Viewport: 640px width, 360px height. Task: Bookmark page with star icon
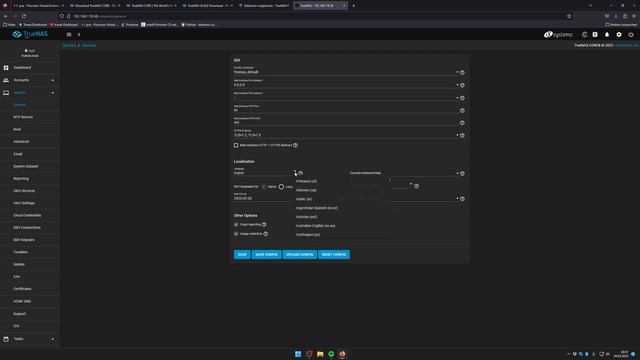(x=569, y=16)
